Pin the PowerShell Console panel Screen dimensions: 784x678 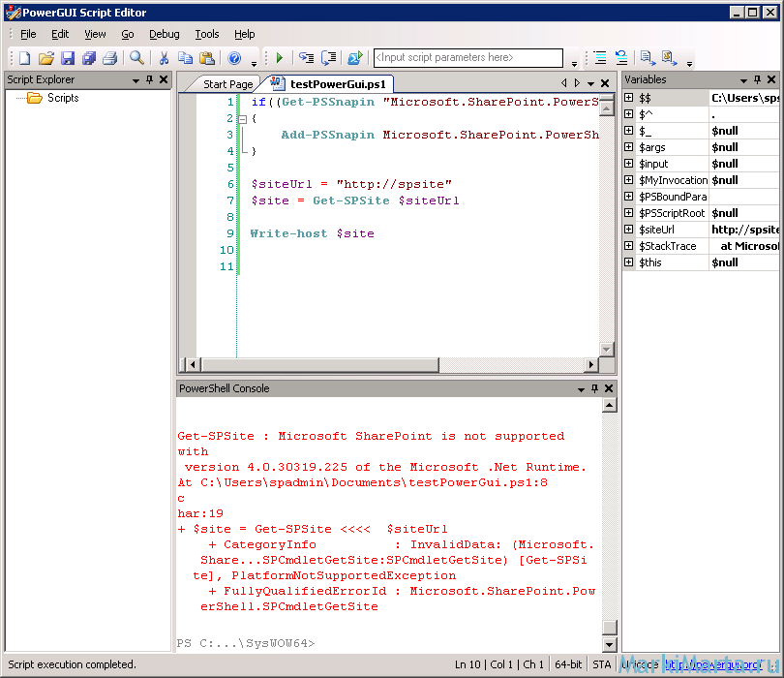point(594,388)
